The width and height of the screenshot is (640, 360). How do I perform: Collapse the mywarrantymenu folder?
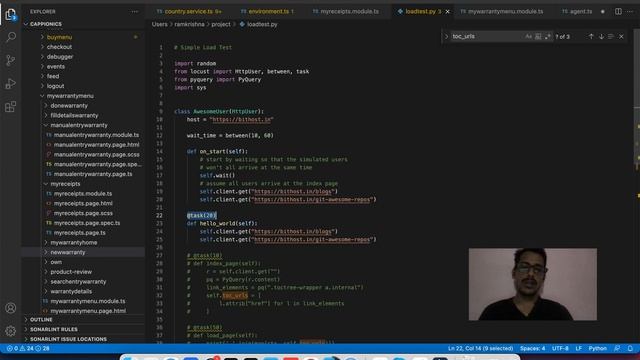pos(70,96)
